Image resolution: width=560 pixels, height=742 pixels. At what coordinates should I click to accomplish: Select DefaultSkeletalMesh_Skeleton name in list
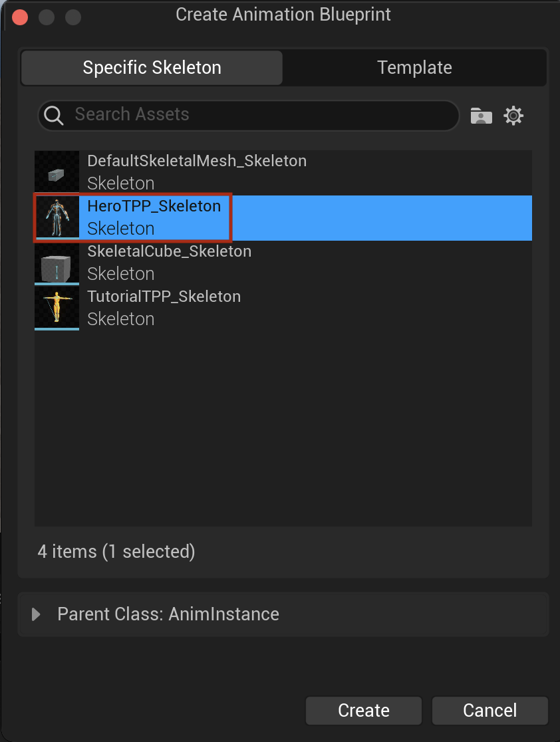click(x=197, y=161)
